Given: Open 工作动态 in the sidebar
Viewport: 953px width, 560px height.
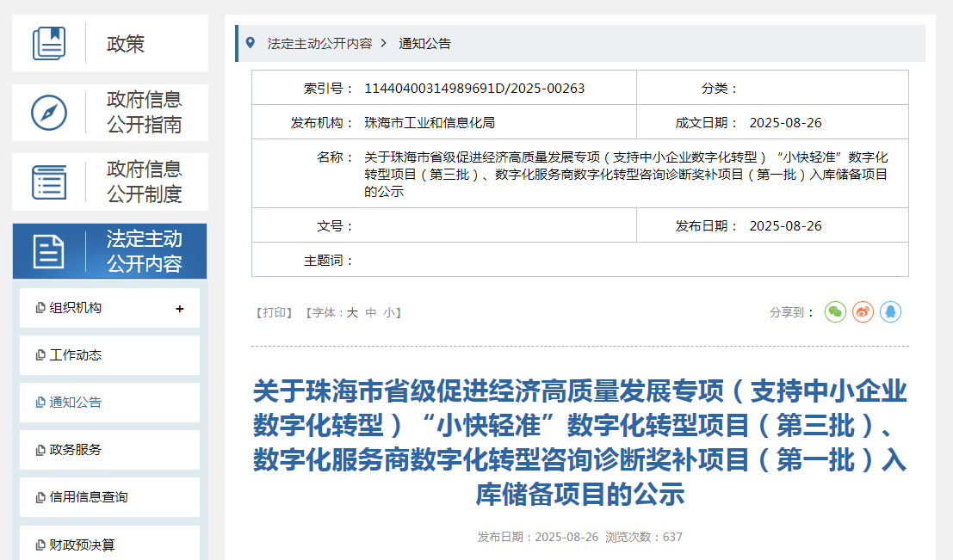Looking at the screenshot, I should click(x=76, y=355).
